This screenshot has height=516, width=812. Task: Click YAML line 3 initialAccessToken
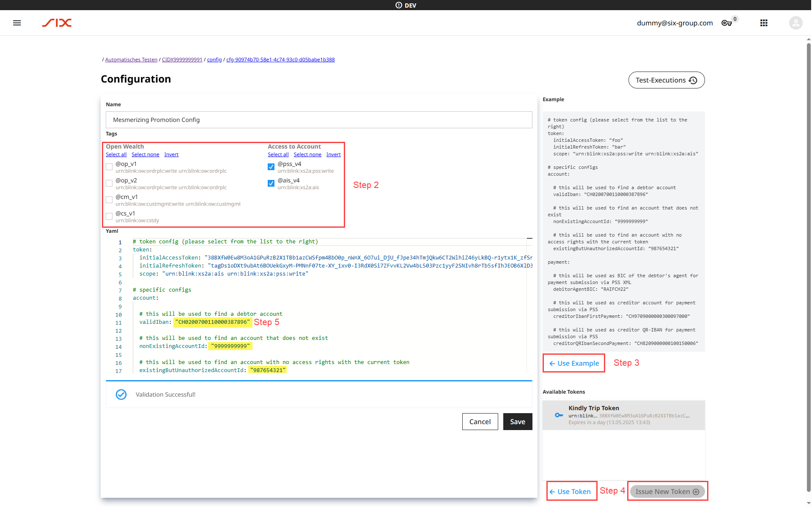[x=336, y=257]
